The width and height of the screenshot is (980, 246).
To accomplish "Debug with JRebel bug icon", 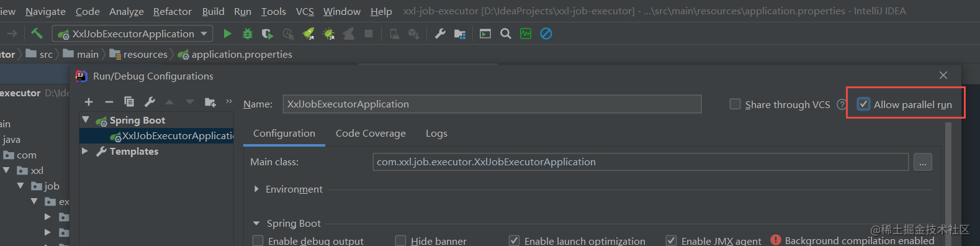I will (329, 34).
